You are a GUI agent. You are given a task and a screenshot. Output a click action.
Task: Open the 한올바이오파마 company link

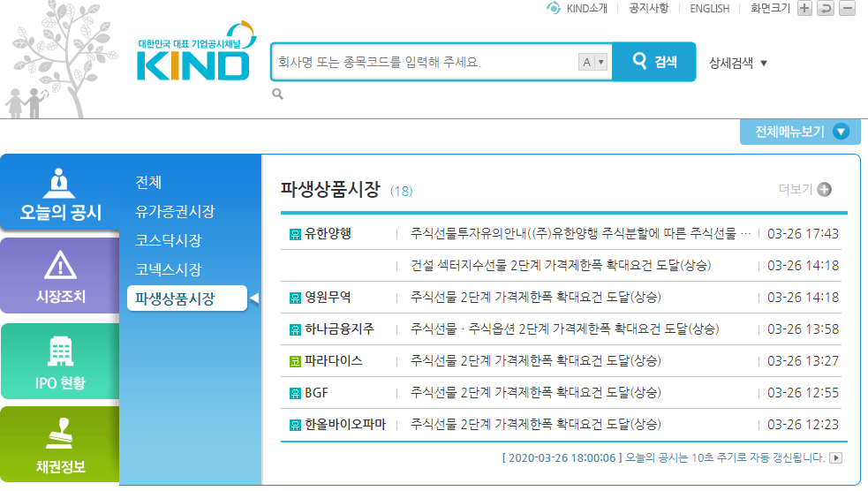click(345, 425)
